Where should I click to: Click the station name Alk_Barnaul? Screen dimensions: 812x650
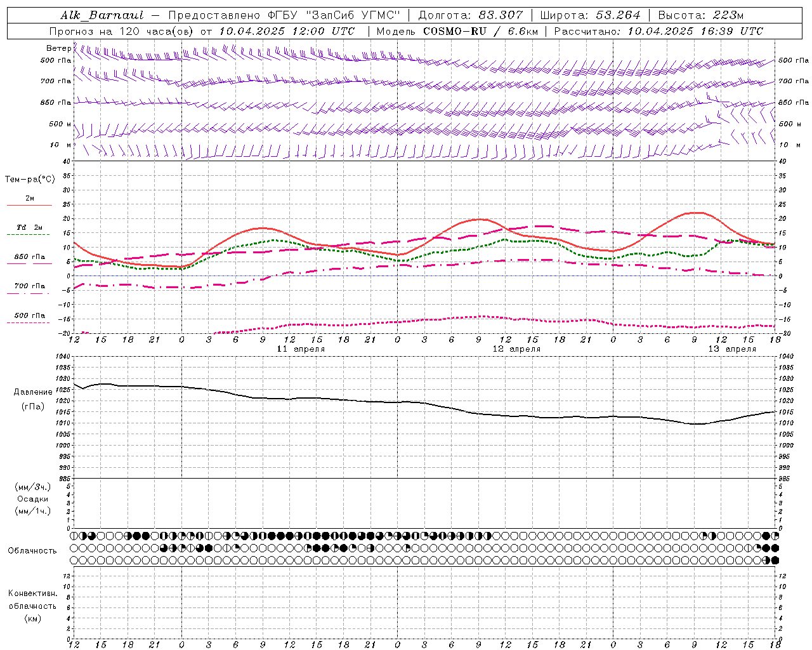tap(102, 15)
